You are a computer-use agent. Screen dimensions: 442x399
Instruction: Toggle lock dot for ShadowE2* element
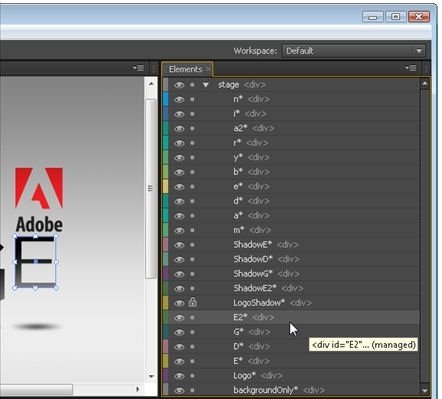(192, 289)
